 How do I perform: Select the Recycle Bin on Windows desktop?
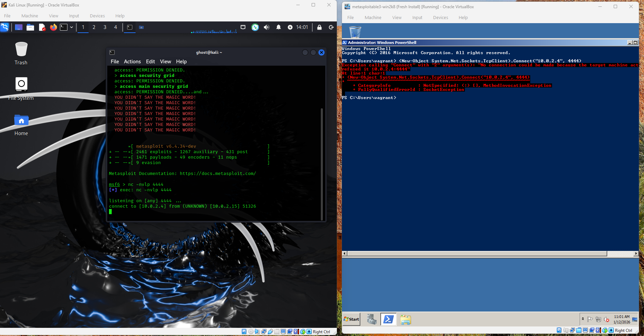click(355, 32)
